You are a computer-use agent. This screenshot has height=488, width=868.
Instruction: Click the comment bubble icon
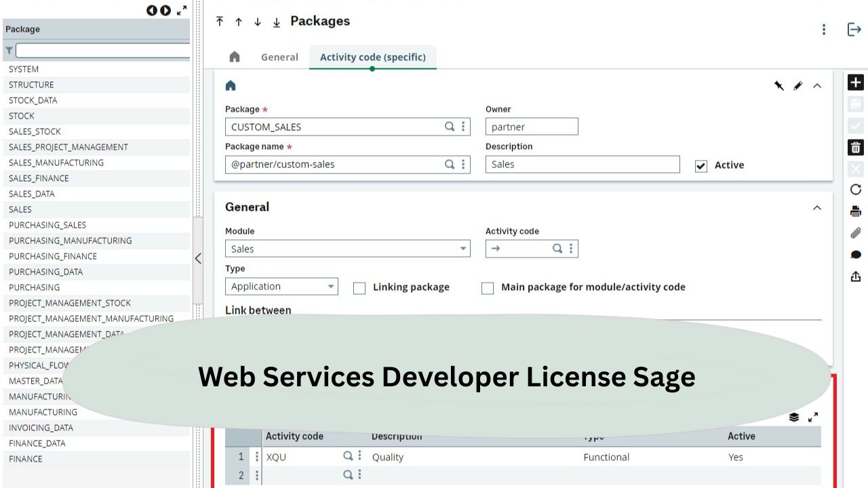pyautogui.click(x=856, y=255)
